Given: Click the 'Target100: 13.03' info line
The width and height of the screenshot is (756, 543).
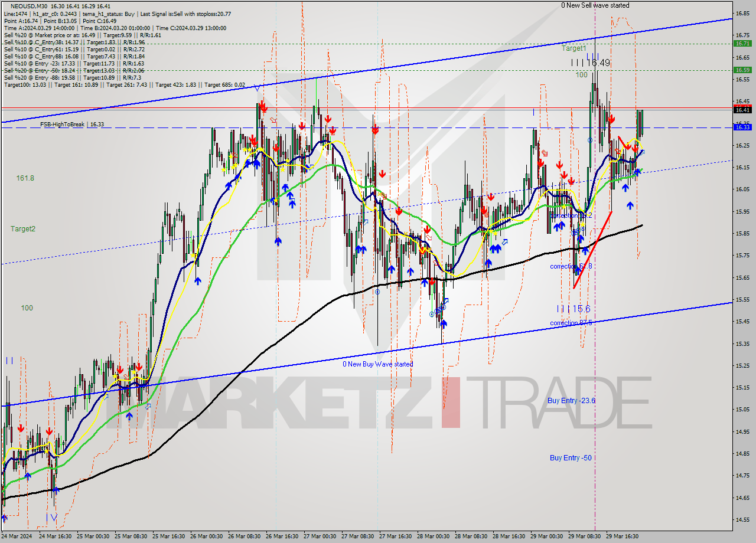Looking at the screenshot, I should tap(124, 85).
